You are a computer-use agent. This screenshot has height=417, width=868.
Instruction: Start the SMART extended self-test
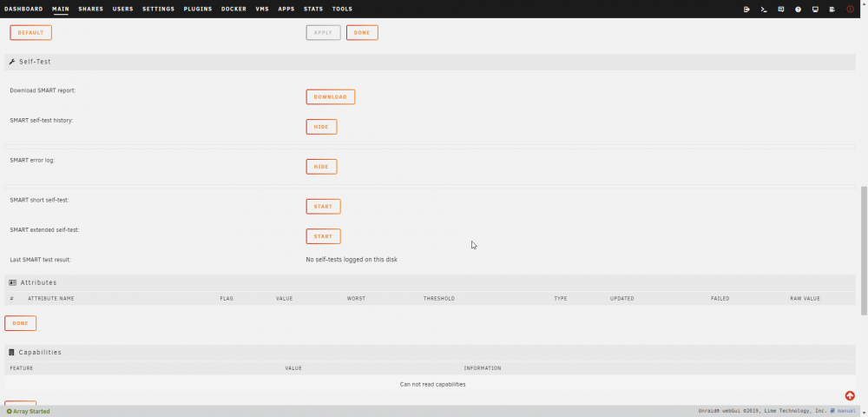(x=323, y=236)
